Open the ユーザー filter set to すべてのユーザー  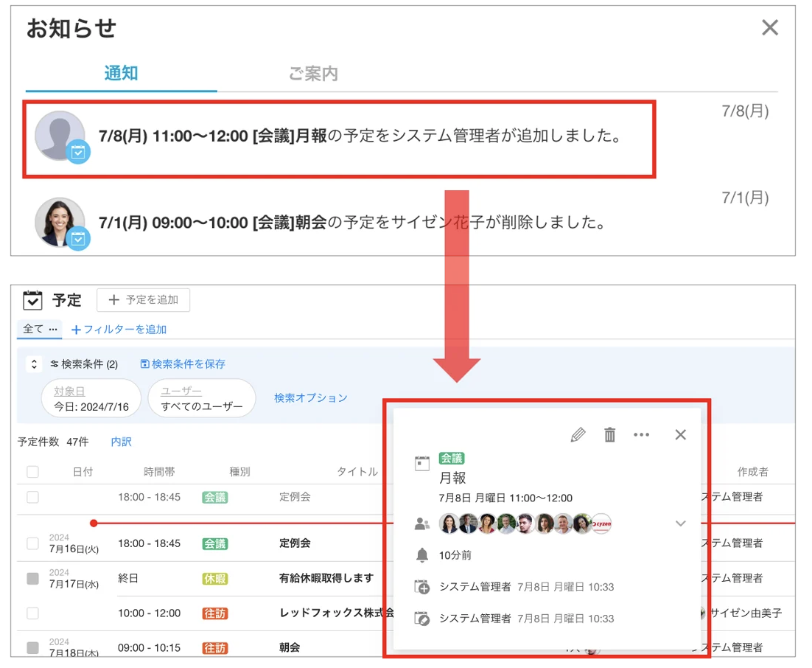click(x=201, y=399)
